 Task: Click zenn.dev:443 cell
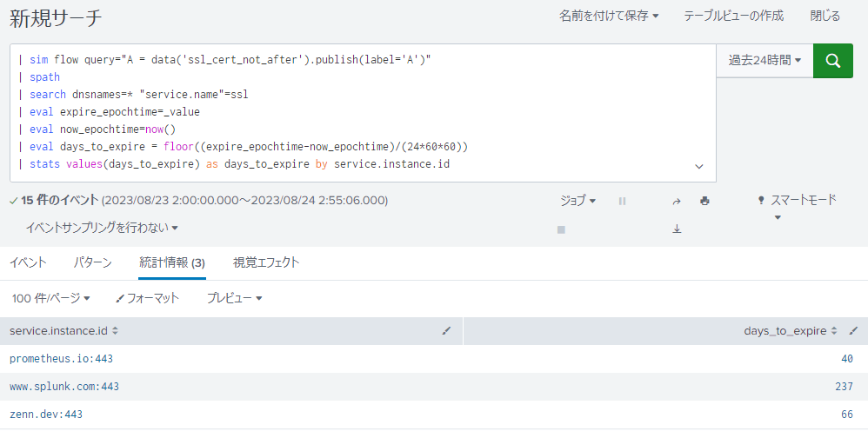click(x=46, y=415)
